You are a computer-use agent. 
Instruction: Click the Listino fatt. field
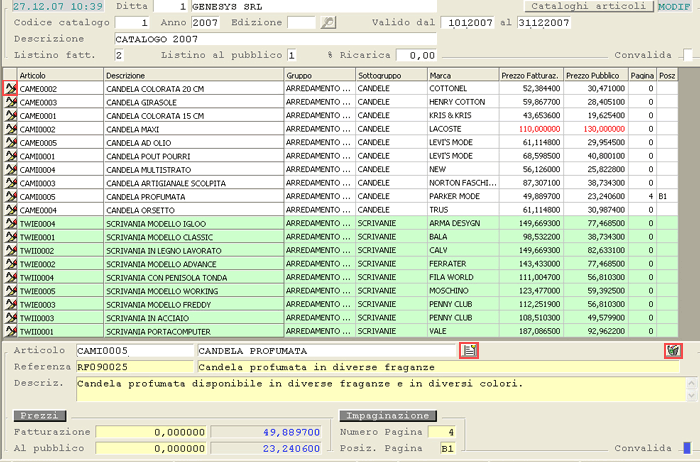pos(119,55)
